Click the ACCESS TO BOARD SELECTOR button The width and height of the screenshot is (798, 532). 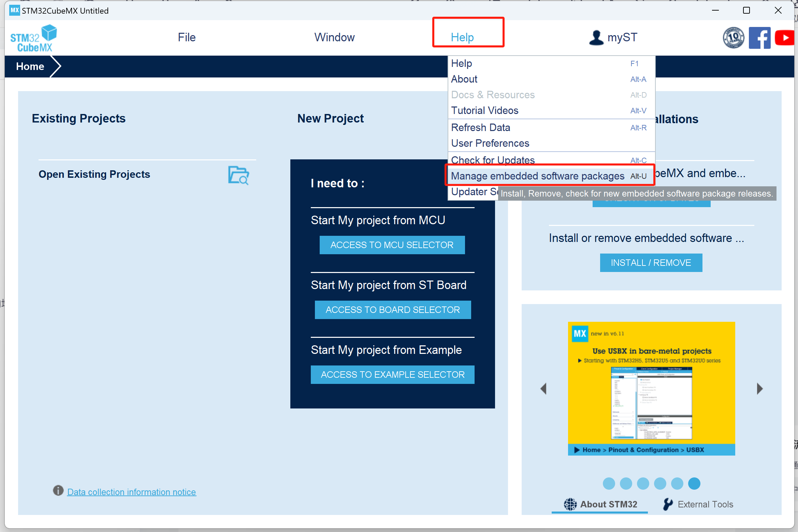click(393, 310)
